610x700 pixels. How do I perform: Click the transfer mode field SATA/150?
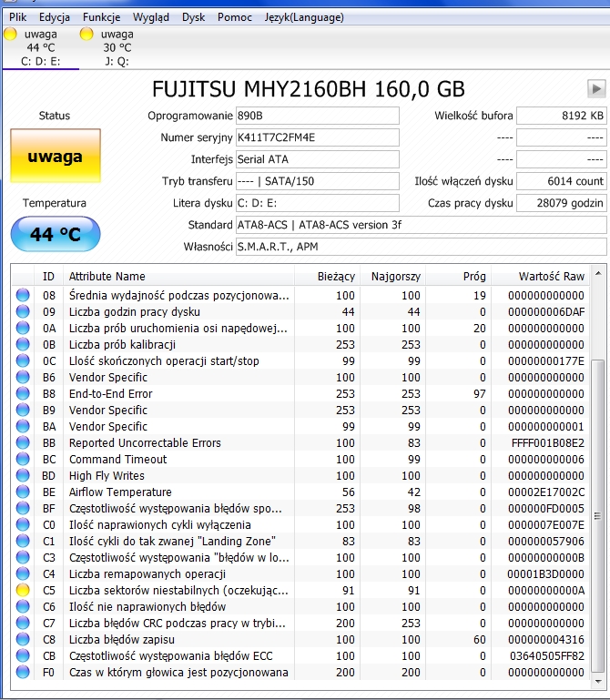click(x=318, y=181)
